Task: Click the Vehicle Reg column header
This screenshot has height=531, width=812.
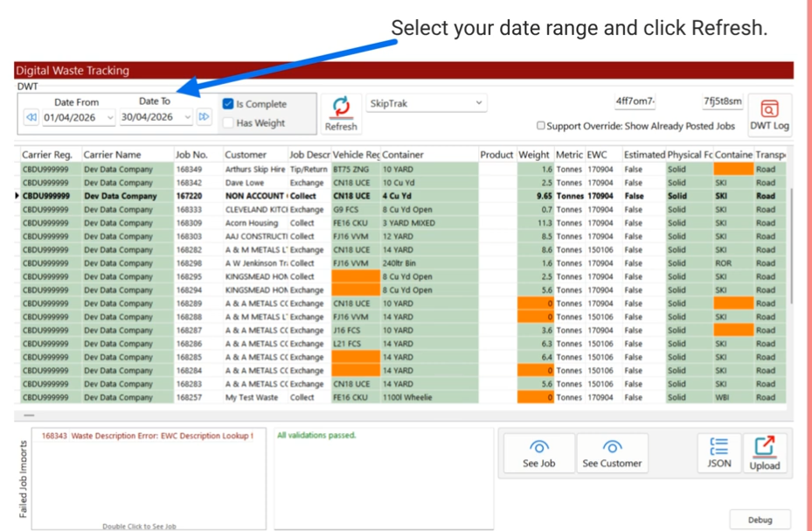Action: (x=356, y=154)
